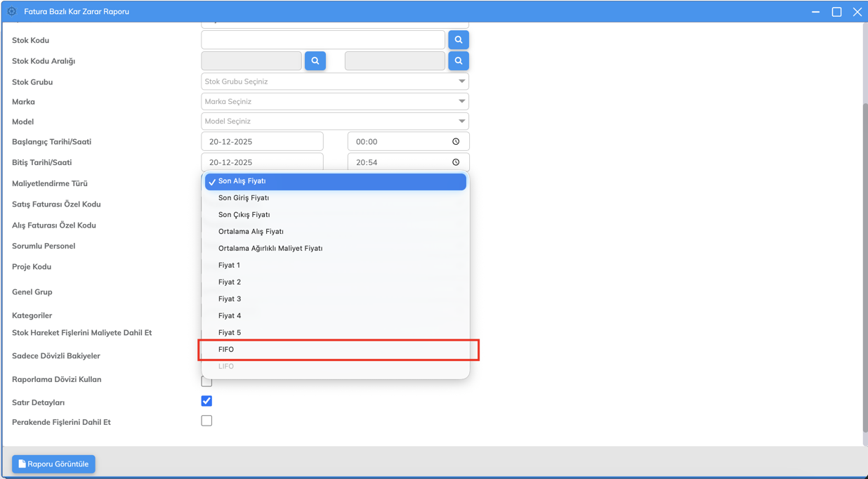Maximize the Fatura Bazlı Kar Zarar window
Image resolution: width=868 pixels, height=479 pixels.
pyautogui.click(x=836, y=12)
